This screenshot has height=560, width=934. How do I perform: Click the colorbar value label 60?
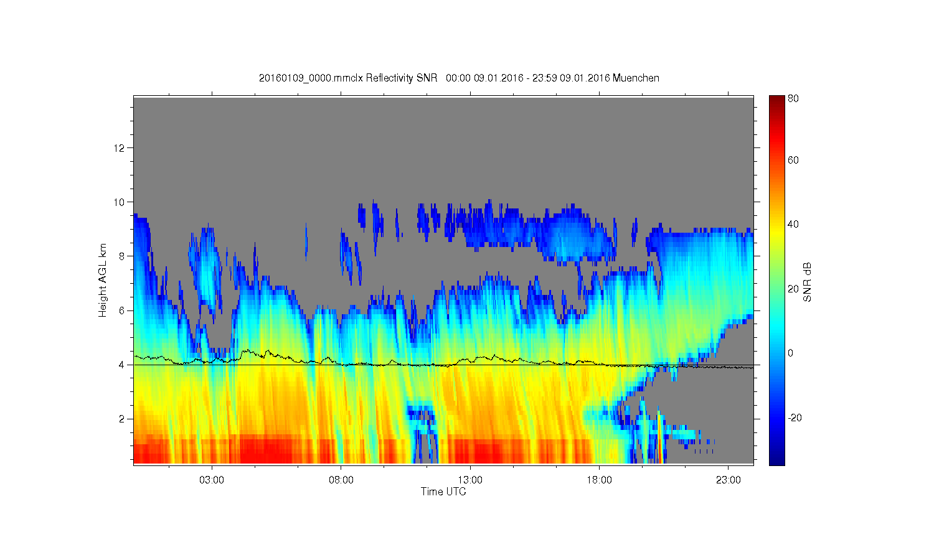click(793, 160)
